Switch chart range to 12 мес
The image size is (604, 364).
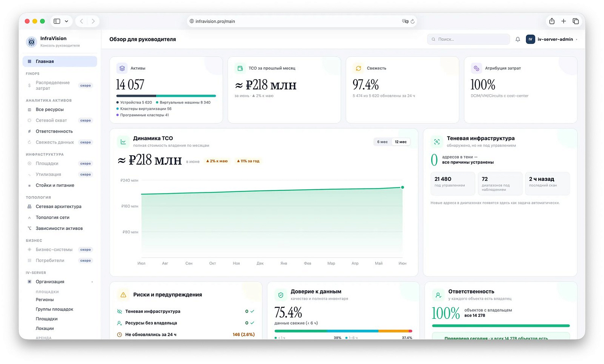click(x=401, y=142)
